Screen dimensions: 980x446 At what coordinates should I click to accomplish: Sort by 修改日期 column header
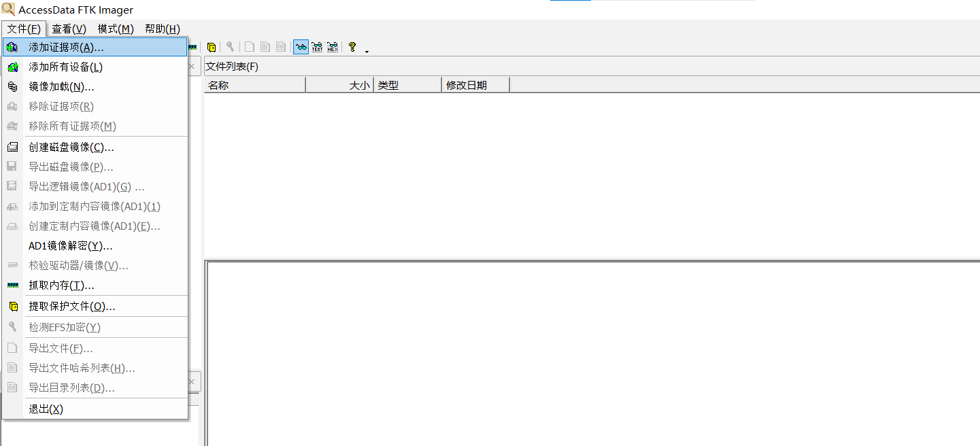(x=476, y=85)
